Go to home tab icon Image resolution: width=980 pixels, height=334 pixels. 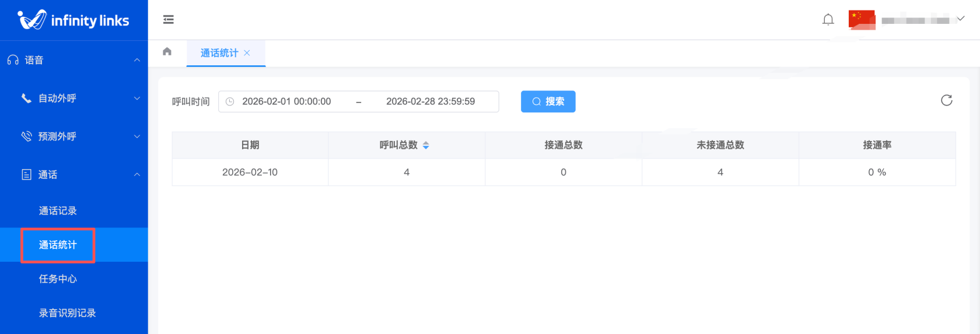[x=167, y=52]
